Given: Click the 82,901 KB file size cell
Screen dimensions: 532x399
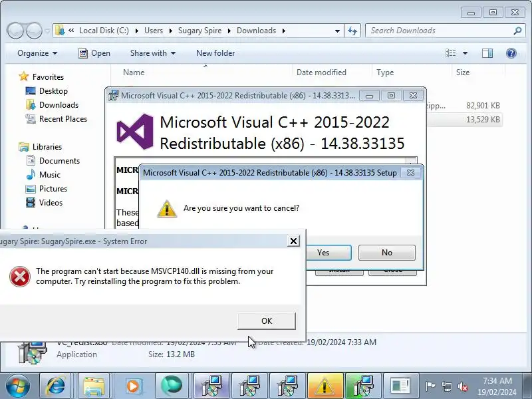Looking at the screenshot, I should pos(483,106).
